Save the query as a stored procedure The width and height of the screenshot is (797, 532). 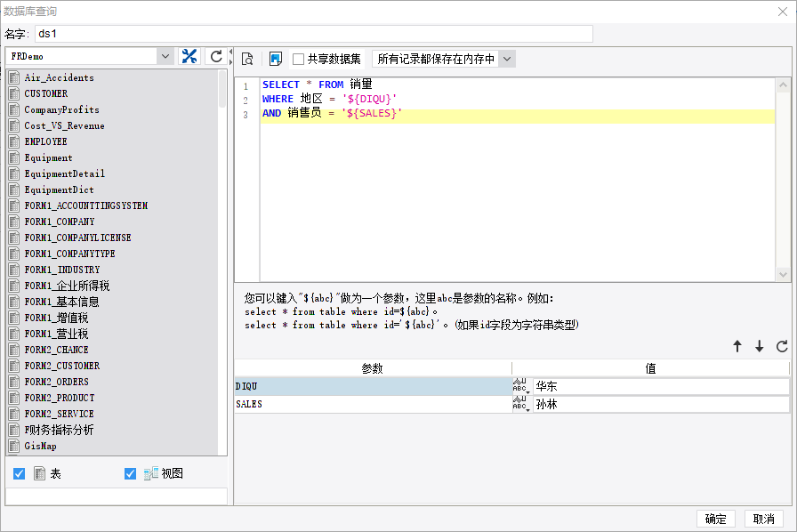(276, 59)
